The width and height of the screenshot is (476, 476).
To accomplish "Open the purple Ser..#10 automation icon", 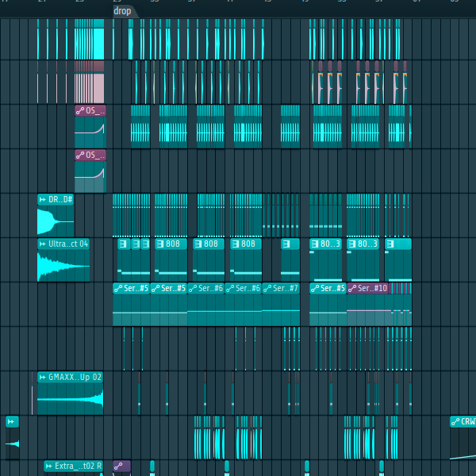I will (x=352, y=289).
